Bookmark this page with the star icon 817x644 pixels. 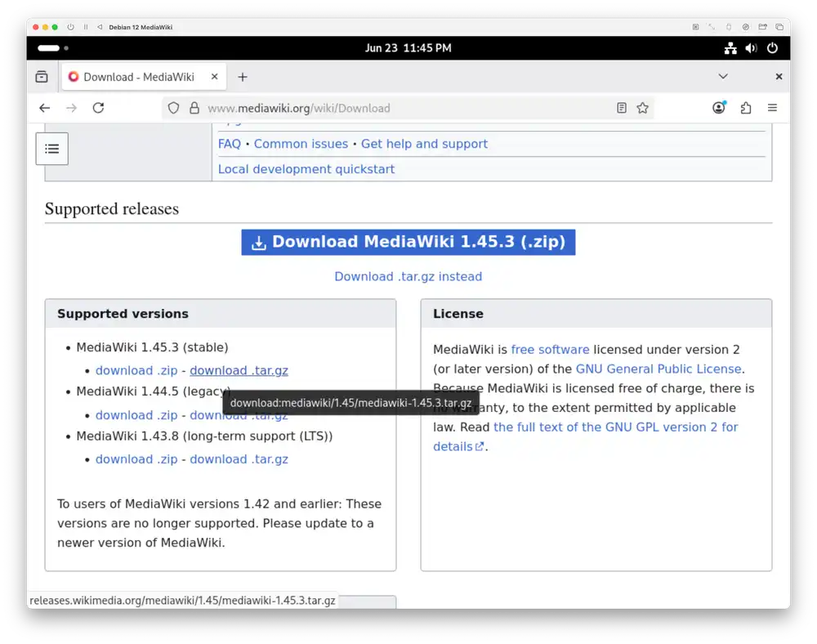(642, 108)
